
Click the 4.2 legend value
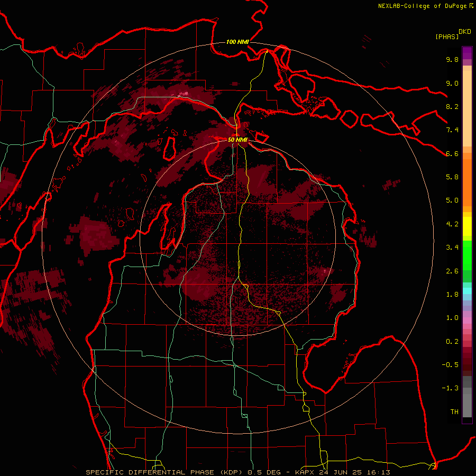coord(452,224)
